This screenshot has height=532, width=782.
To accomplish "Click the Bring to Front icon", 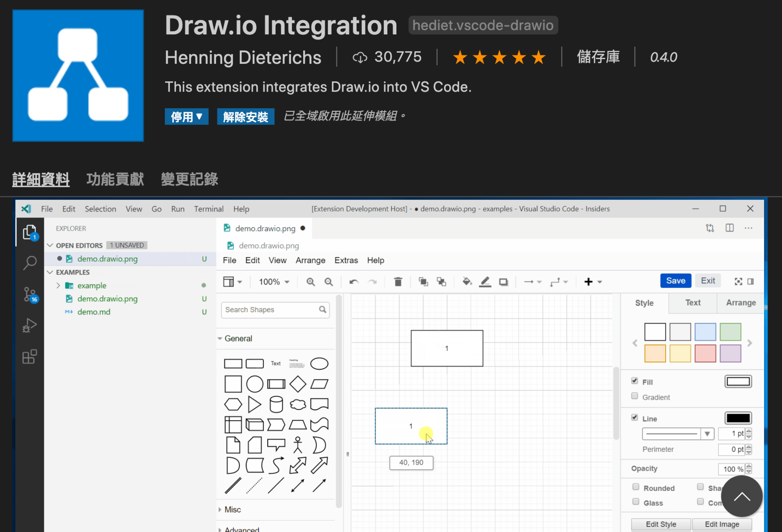I will tap(423, 281).
